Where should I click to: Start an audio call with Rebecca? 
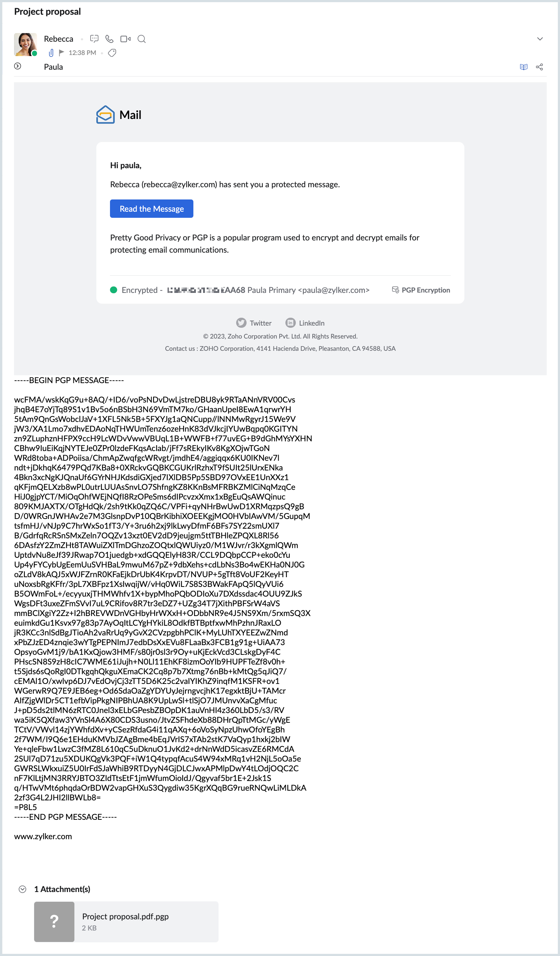point(109,39)
